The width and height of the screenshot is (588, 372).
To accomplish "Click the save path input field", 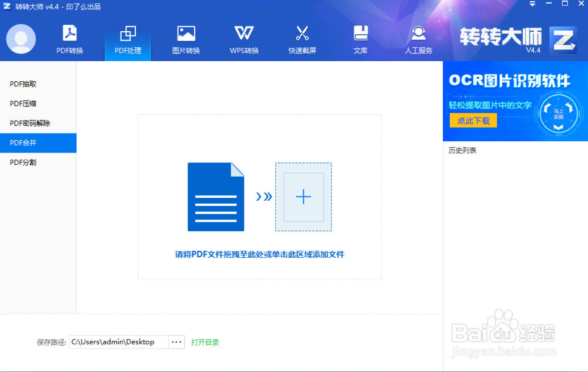I will (119, 342).
